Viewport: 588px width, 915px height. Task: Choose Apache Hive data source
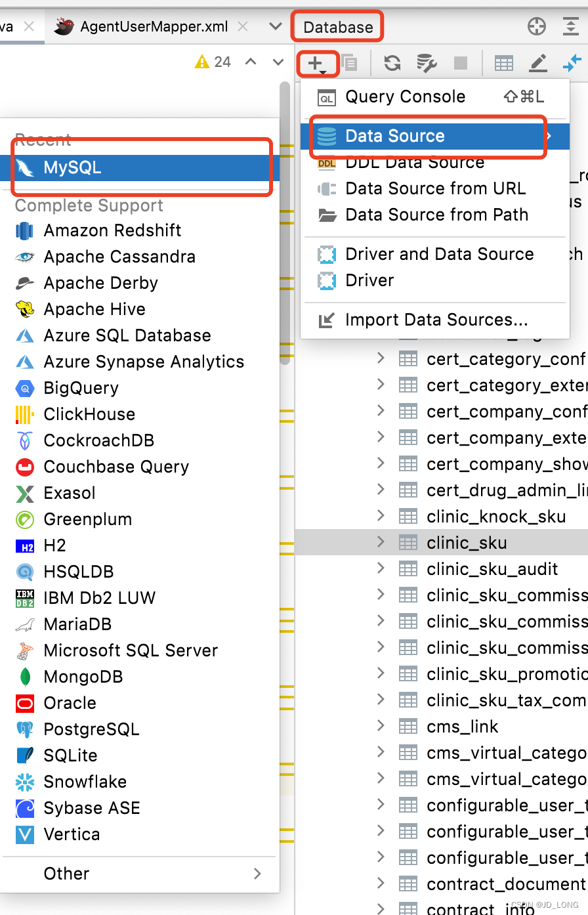[x=140, y=309]
